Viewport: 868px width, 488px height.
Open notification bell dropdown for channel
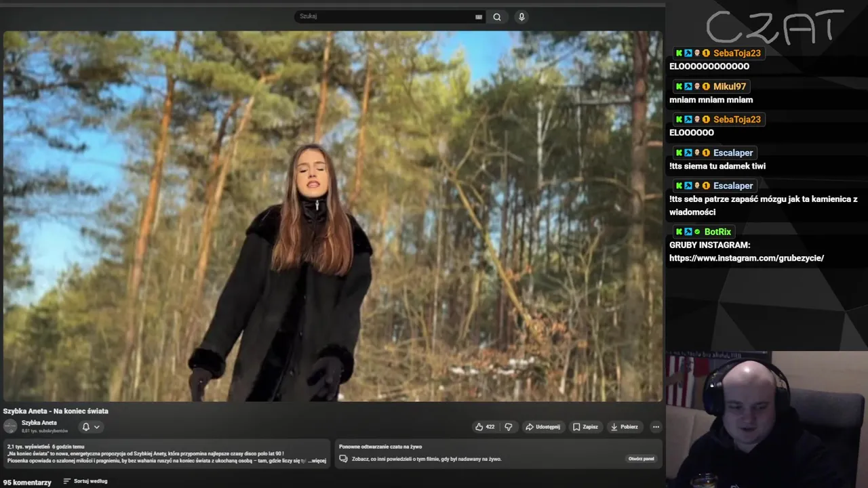tap(91, 427)
